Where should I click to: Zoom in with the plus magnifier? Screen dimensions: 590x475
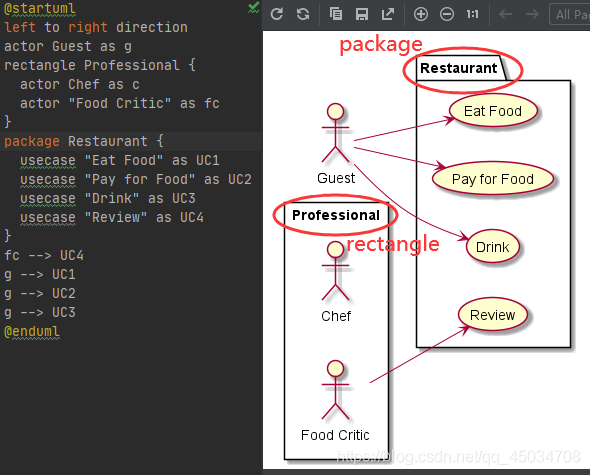tap(421, 14)
